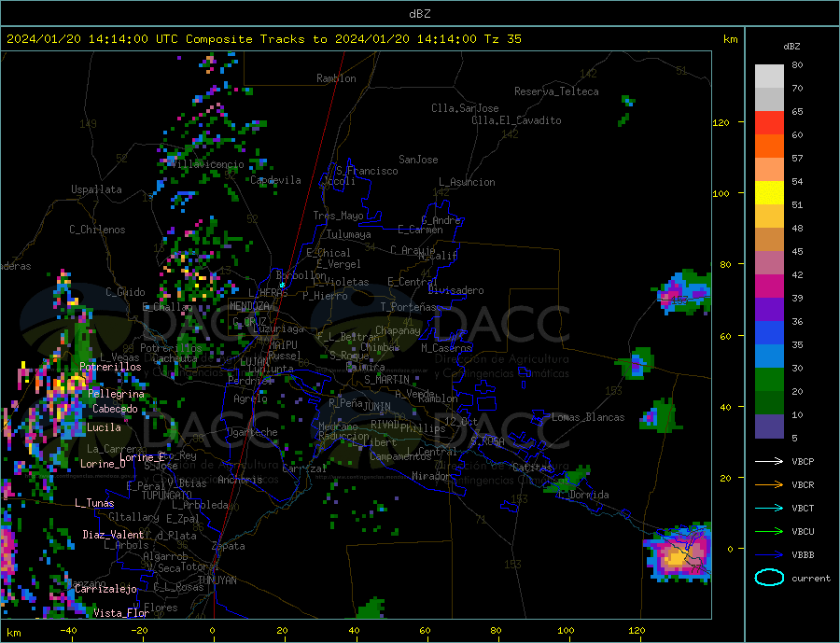Click the white VBCP arrow in legend

click(769, 461)
